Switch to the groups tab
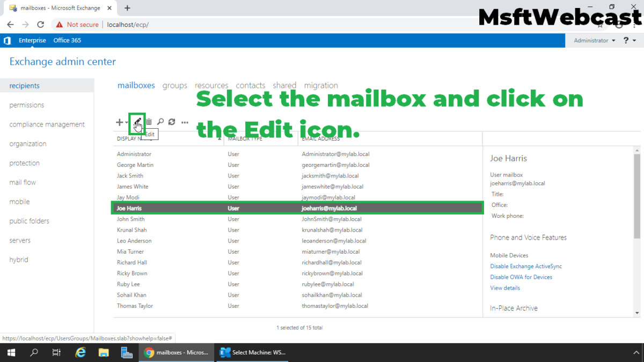This screenshot has width=644, height=362. coord(175,85)
